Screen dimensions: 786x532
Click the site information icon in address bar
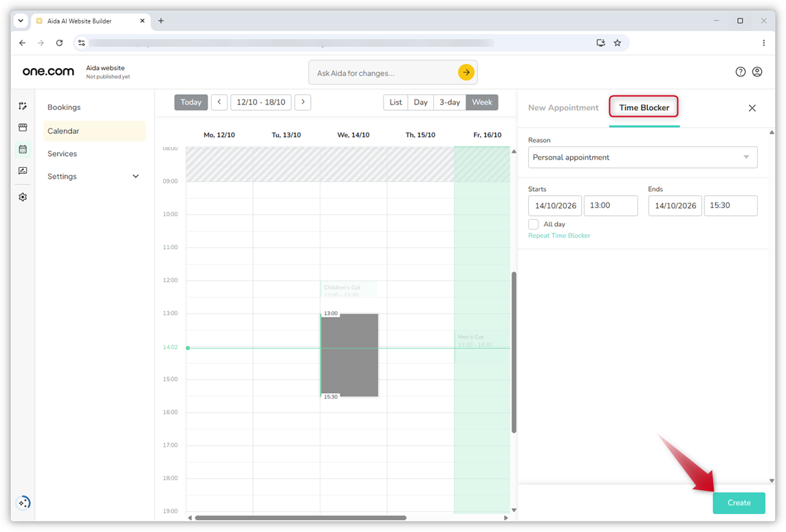pos(82,43)
